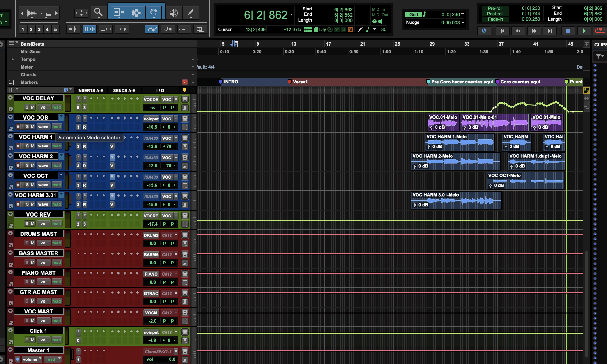Viewport: 607px width, 364px height.
Task: Click VOC REV automation read button
Action: pos(56,223)
